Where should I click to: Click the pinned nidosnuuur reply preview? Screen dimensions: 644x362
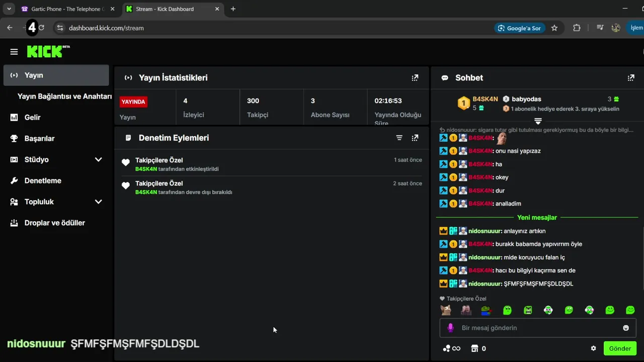(x=536, y=130)
